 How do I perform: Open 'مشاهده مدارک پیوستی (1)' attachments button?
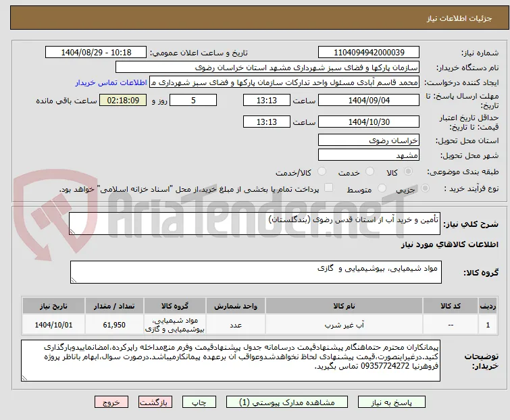(x=286, y=402)
